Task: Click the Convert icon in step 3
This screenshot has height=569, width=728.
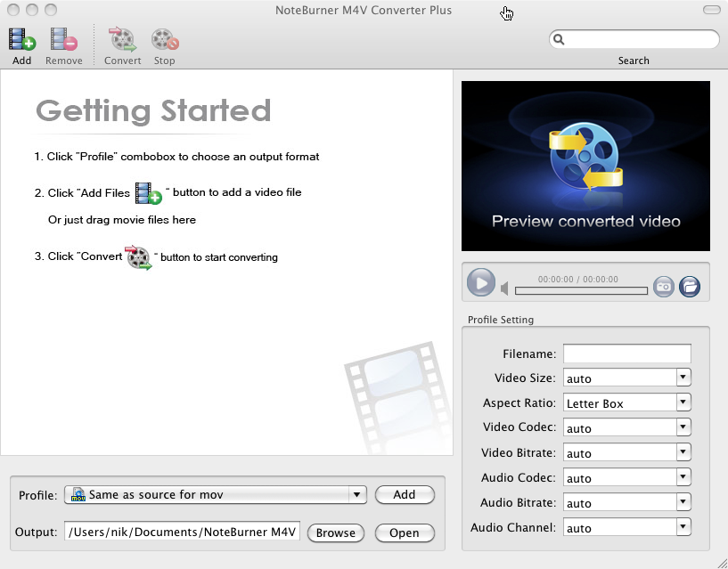Action: click(x=138, y=257)
